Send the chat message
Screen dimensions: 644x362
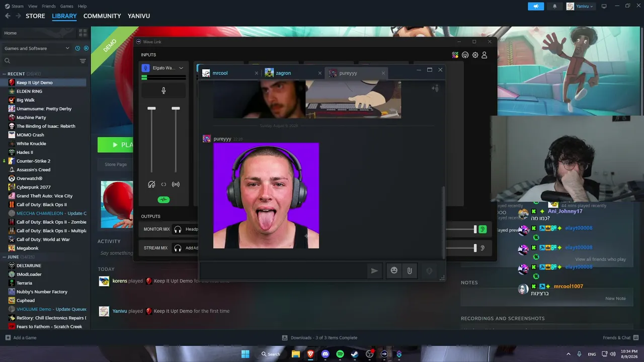tap(374, 271)
